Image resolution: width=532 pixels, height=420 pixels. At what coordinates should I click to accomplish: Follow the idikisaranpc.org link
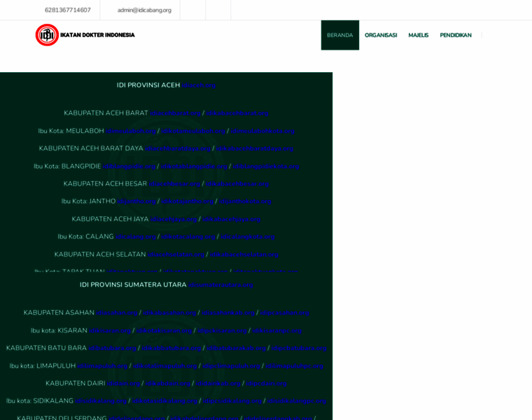(277, 331)
